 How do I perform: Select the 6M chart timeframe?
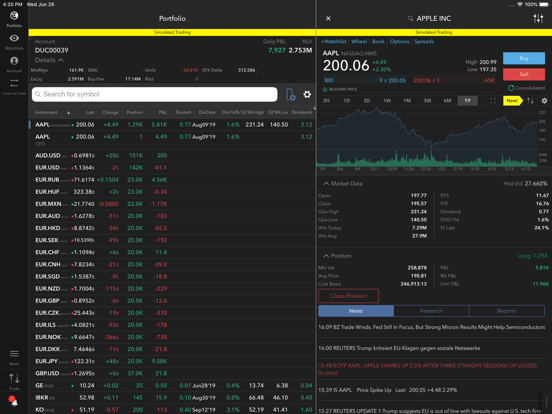click(447, 101)
